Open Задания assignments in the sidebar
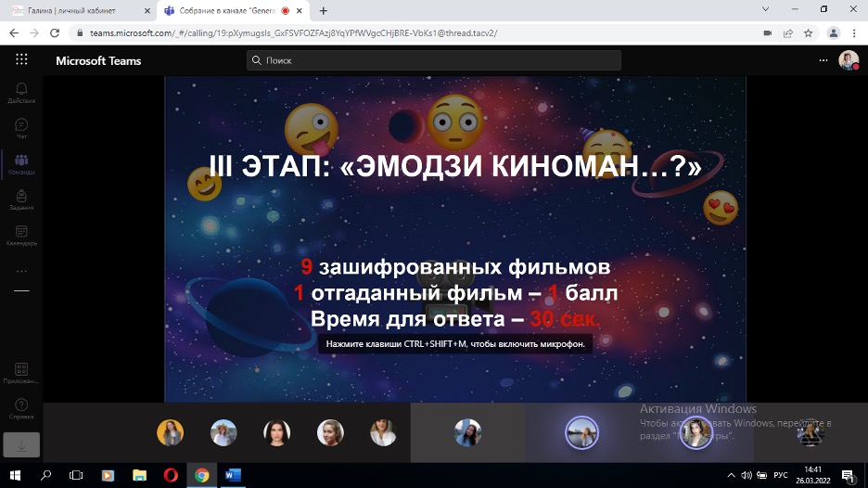868x488 pixels. [21, 199]
